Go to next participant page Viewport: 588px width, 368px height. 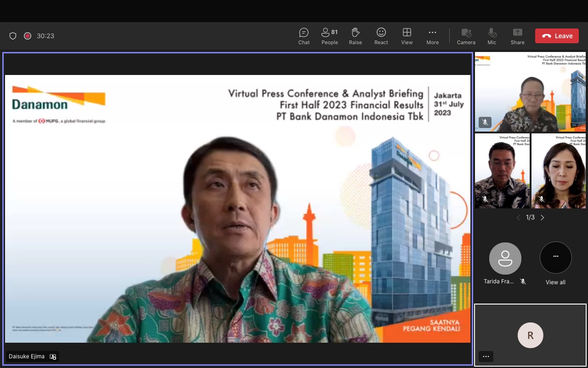pyautogui.click(x=542, y=218)
